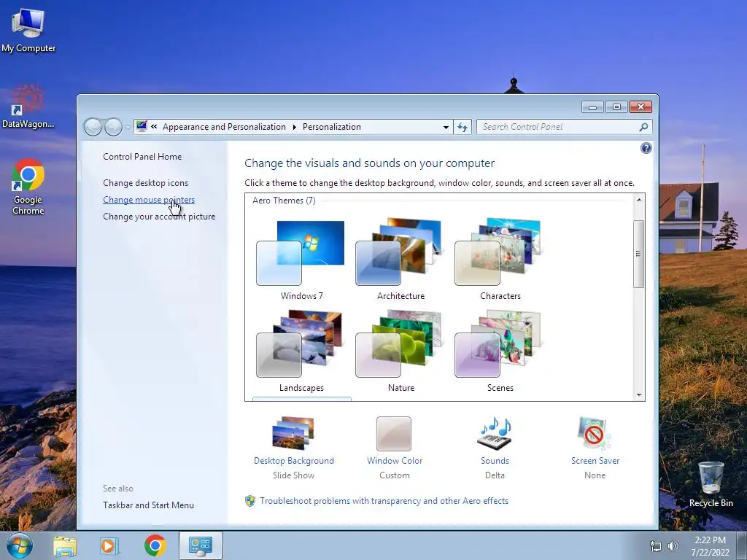Open the Desktop Background slide show icon
The height and width of the screenshot is (560, 747).
tap(293, 433)
